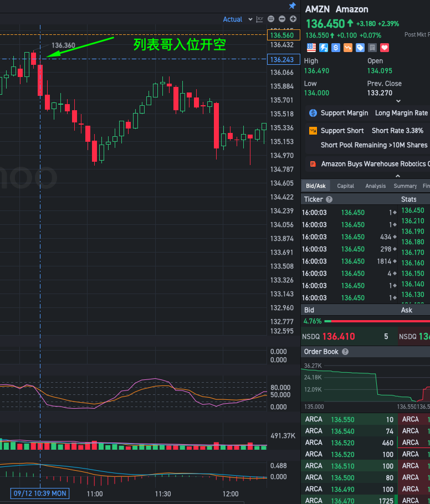Switch to the Capital tab
This screenshot has height=504, width=430.
point(345,186)
